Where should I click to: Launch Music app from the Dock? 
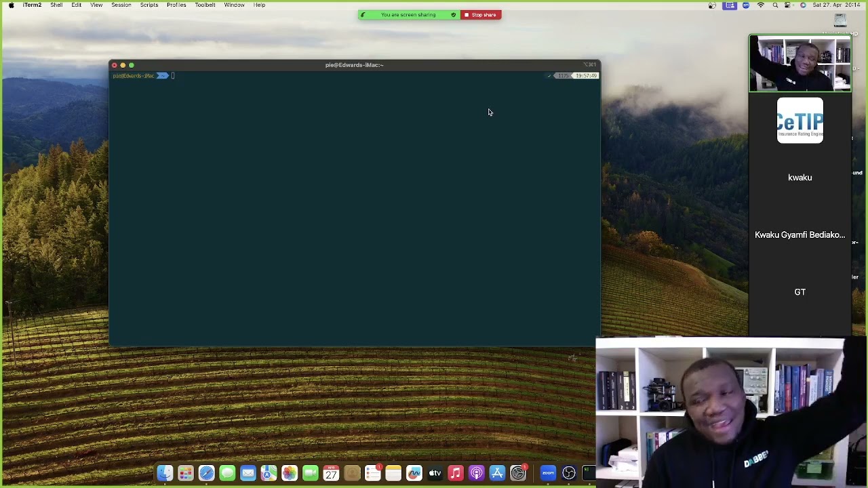pos(456,473)
